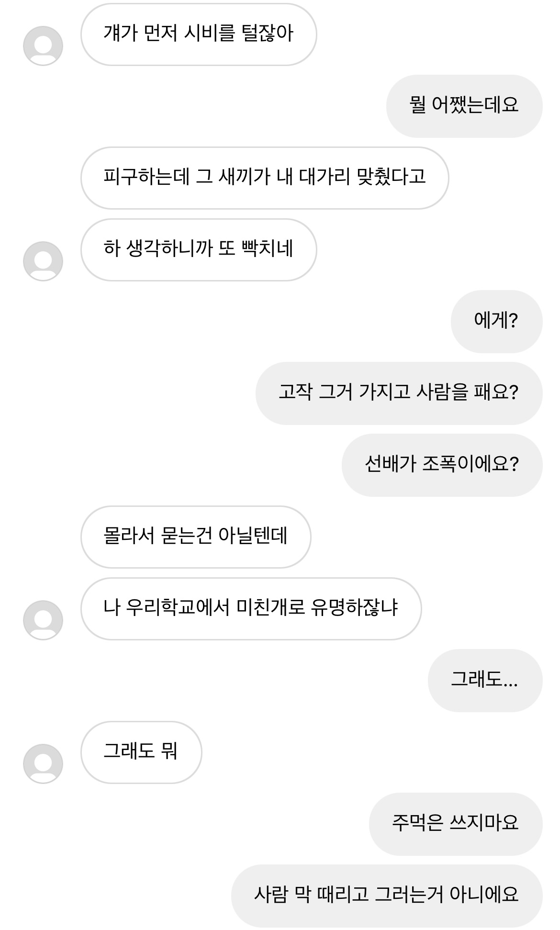Select the profile icon next to '그래도 뭐'
Screen dimensions: 560x930
(x=43, y=764)
